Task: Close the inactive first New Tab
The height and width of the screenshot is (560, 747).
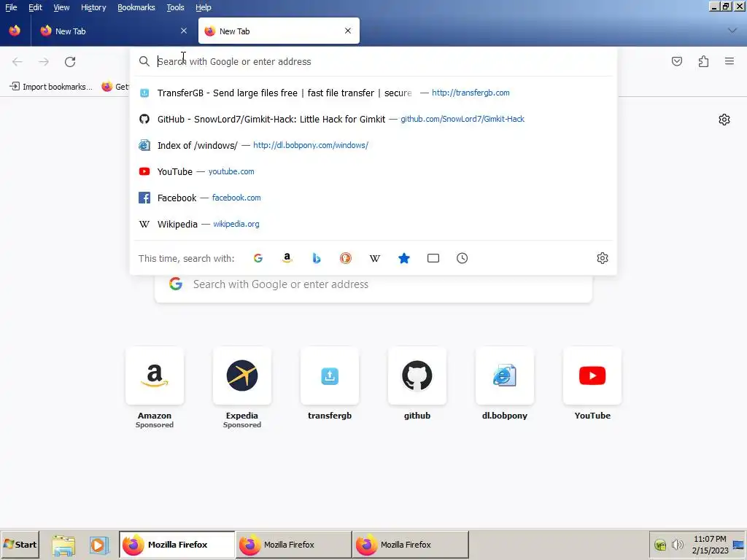Action: pos(184,31)
